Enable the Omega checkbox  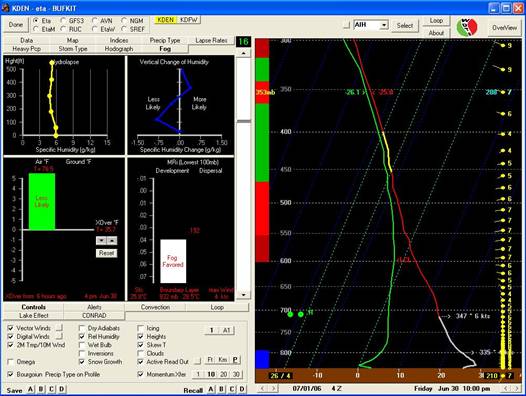click(x=11, y=362)
